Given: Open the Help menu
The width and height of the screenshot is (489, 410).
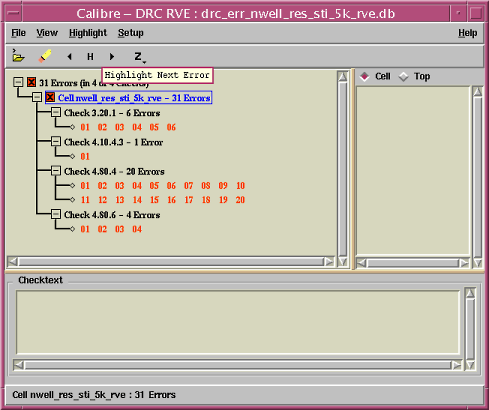Looking at the screenshot, I should [x=467, y=33].
